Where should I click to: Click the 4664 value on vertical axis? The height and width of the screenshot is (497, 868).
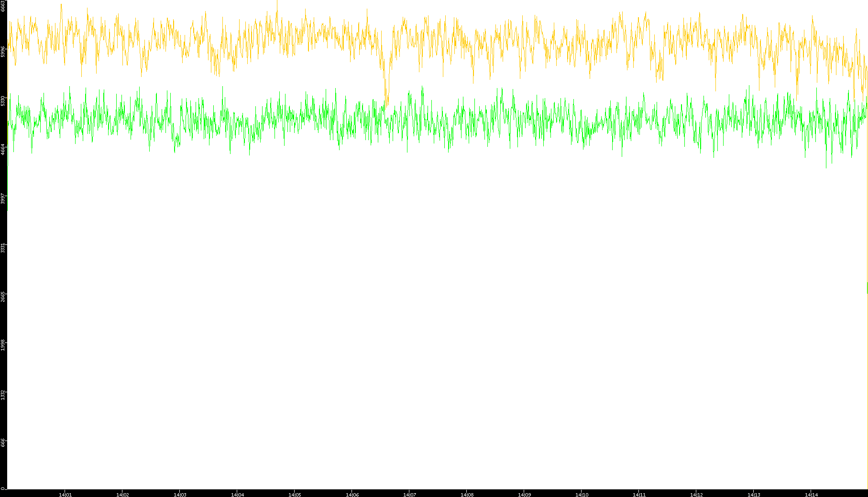tap(3, 149)
